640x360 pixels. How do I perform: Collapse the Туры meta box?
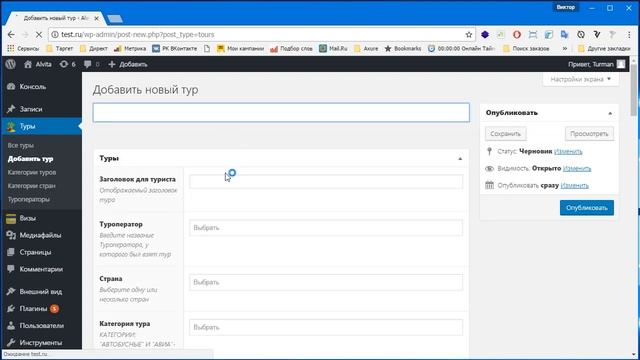point(460,158)
